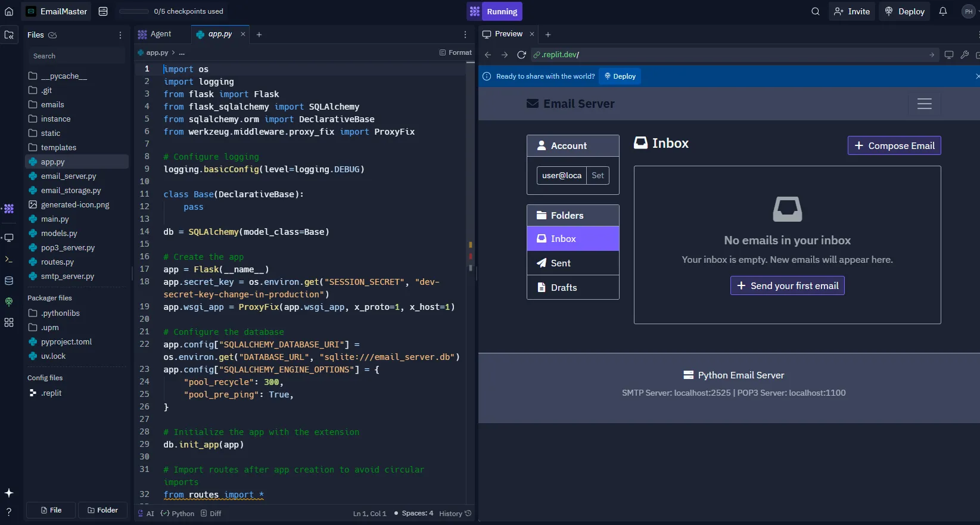Toggle the Diff view in the status bar
980x525 pixels.
pyautogui.click(x=211, y=514)
